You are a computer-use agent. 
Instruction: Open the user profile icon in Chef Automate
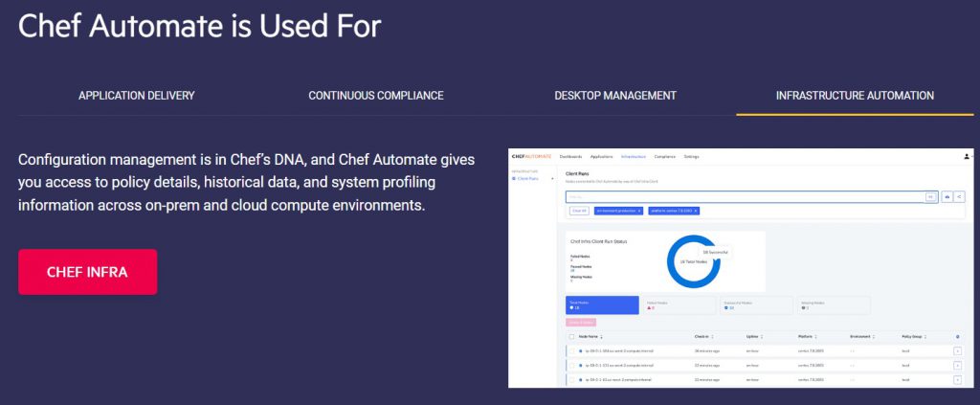[x=967, y=156]
